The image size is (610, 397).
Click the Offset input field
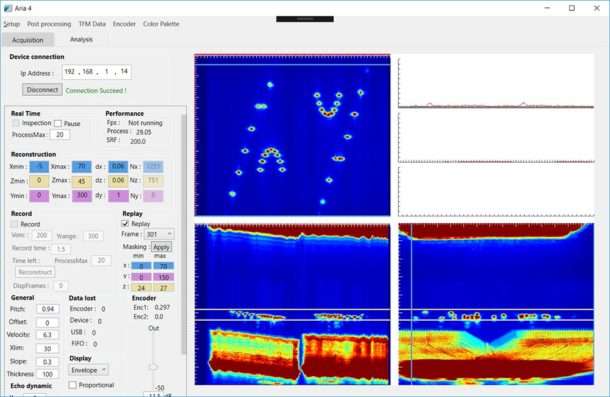[x=48, y=323]
